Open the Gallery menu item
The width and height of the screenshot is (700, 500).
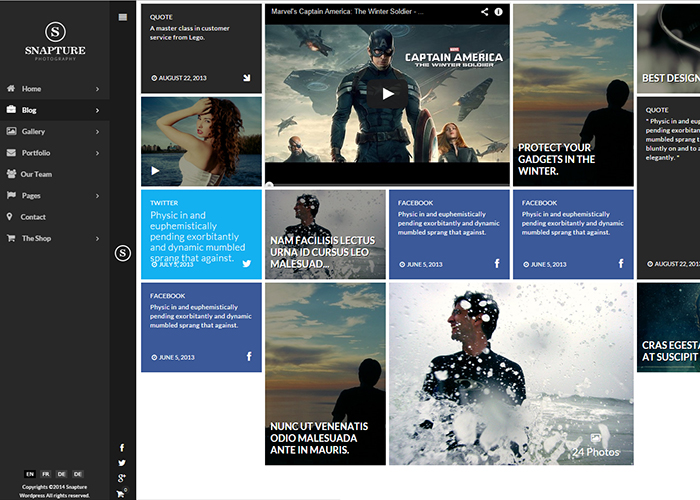pyautogui.click(x=54, y=131)
